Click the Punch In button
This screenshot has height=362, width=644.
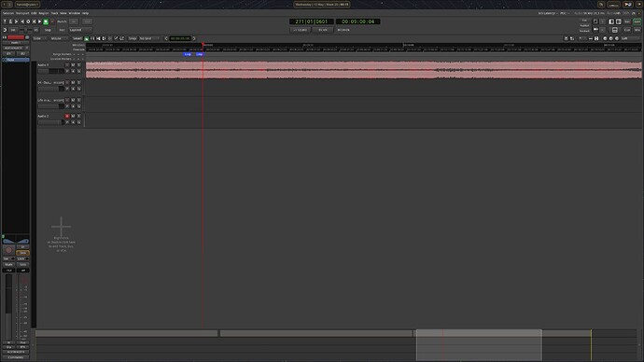[74, 21]
